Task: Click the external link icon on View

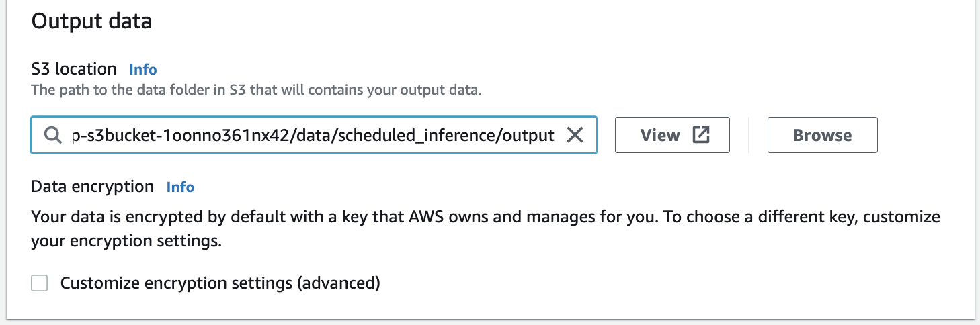Action: point(701,135)
